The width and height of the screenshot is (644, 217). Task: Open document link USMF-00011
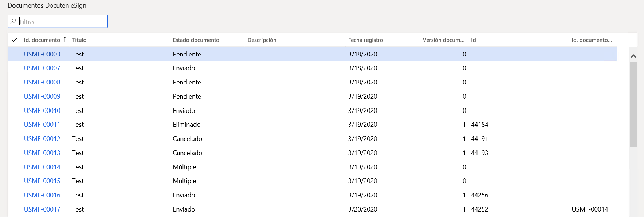(x=42, y=125)
